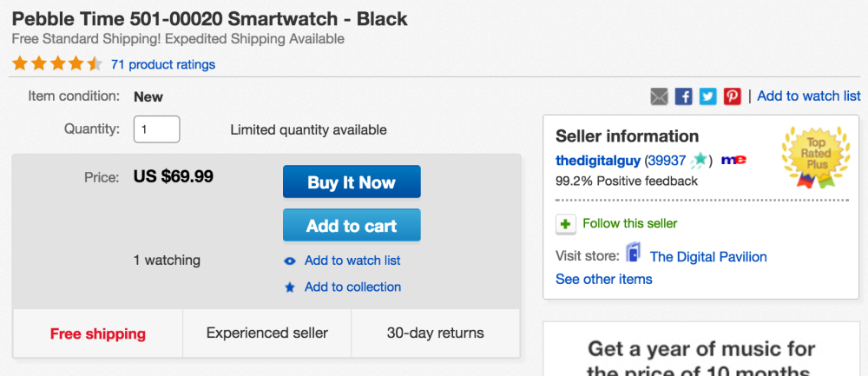The image size is (868, 376).
Task: Click See other items link
Action: pos(604,279)
